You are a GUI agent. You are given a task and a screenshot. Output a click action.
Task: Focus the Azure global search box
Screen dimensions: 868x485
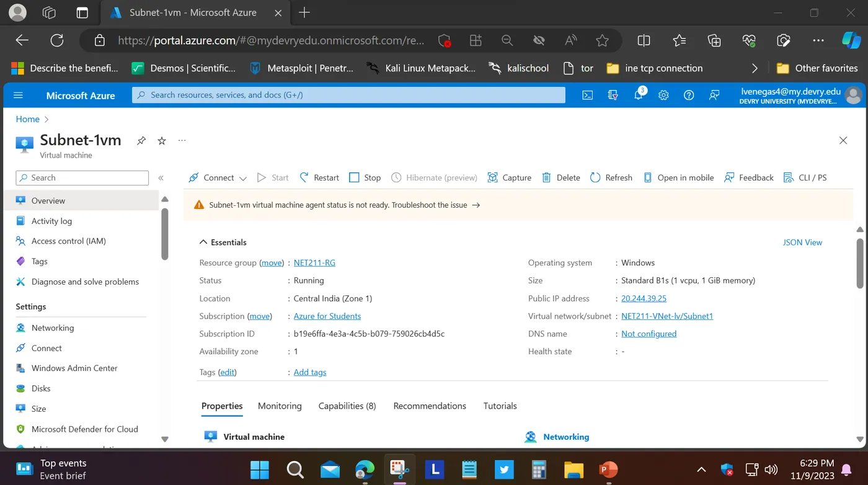pos(348,95)
